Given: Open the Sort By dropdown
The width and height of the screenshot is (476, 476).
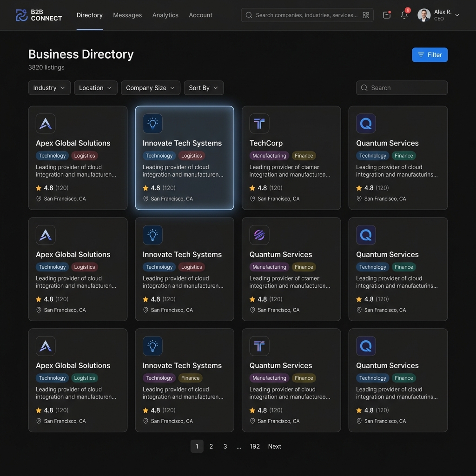Looking at the screenshot, I should [204, 88].
